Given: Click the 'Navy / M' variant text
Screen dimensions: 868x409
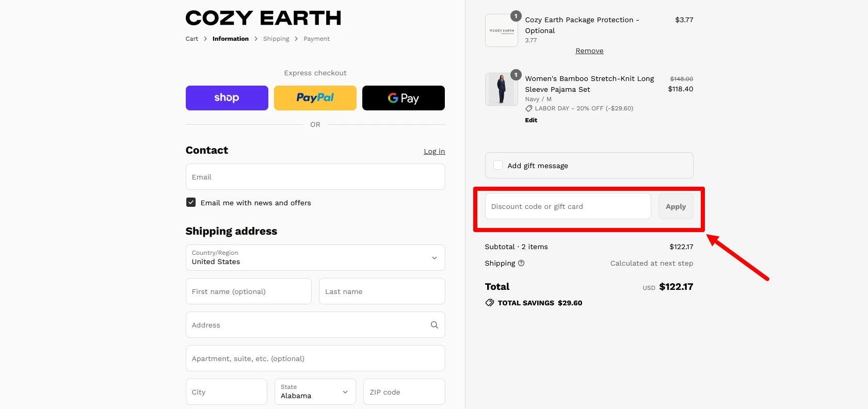Looking at the screenshot, I should coord(538,99).
